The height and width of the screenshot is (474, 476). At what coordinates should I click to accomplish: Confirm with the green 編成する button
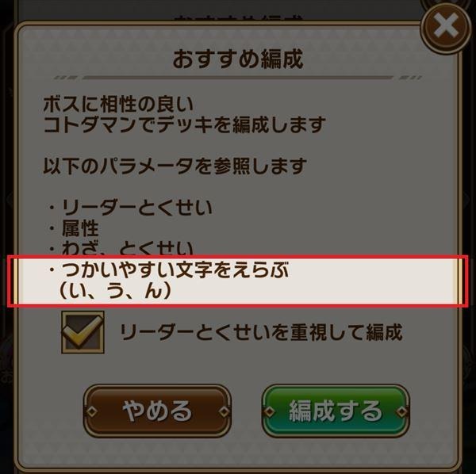click(x=336, y=411)
